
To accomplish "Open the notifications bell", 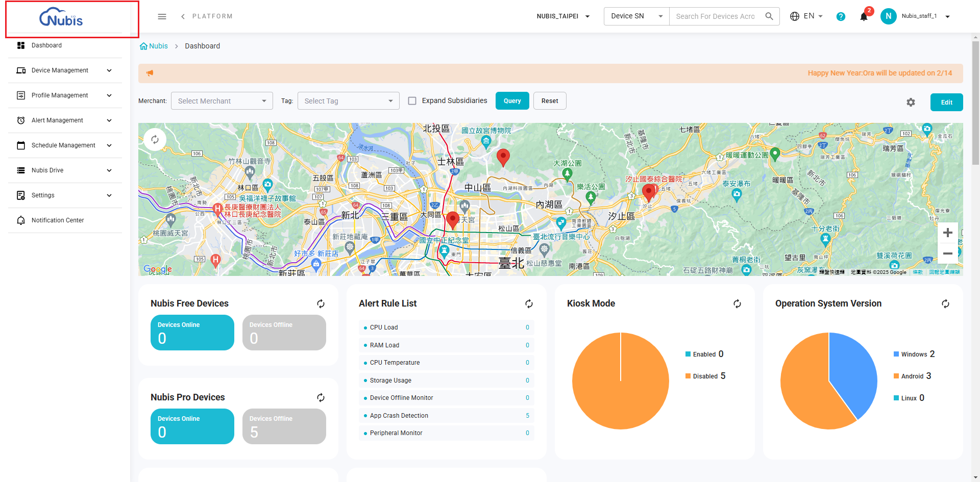I will click(864, 16).
